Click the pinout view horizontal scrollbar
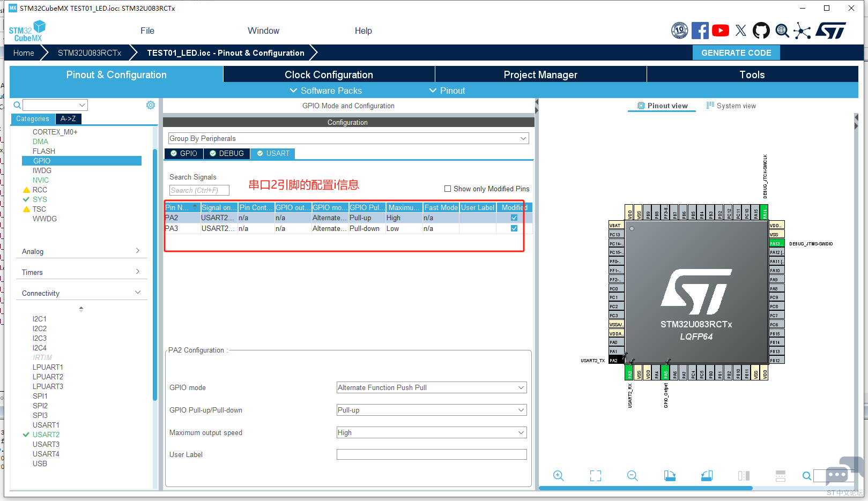This screenshot has height=501, width=868. point(646,488)
